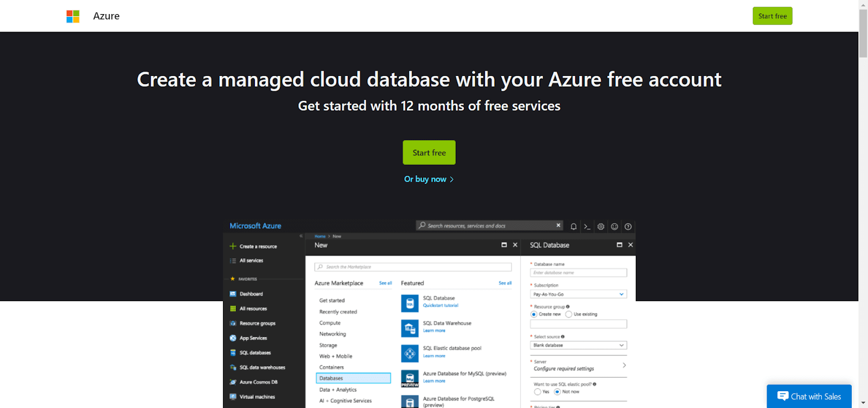Open the notifications bell in the portal
This screenshot has width=868, height=408.
[573, 227]
